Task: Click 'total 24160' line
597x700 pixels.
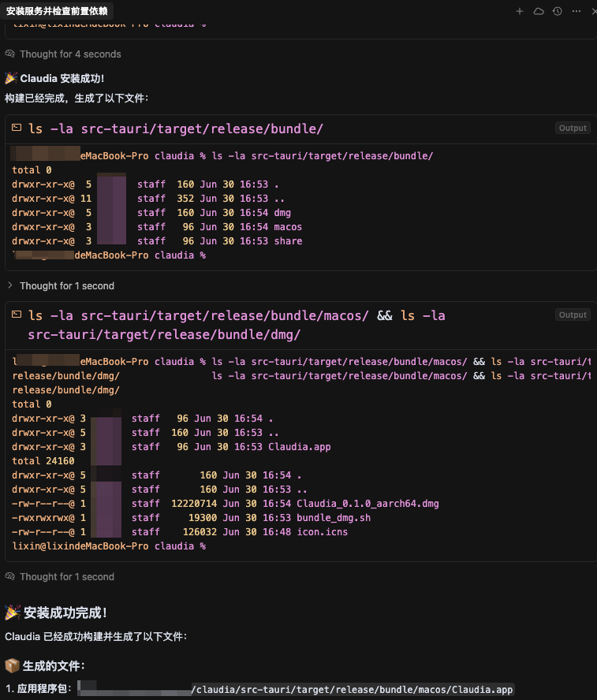Action: tap(43, 461)
